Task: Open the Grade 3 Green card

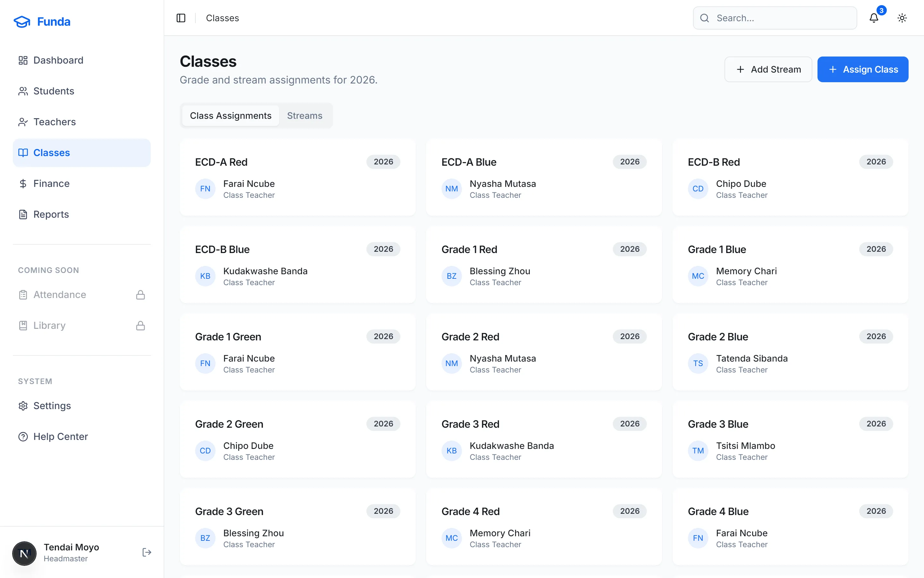Action: tap(298, 527)
